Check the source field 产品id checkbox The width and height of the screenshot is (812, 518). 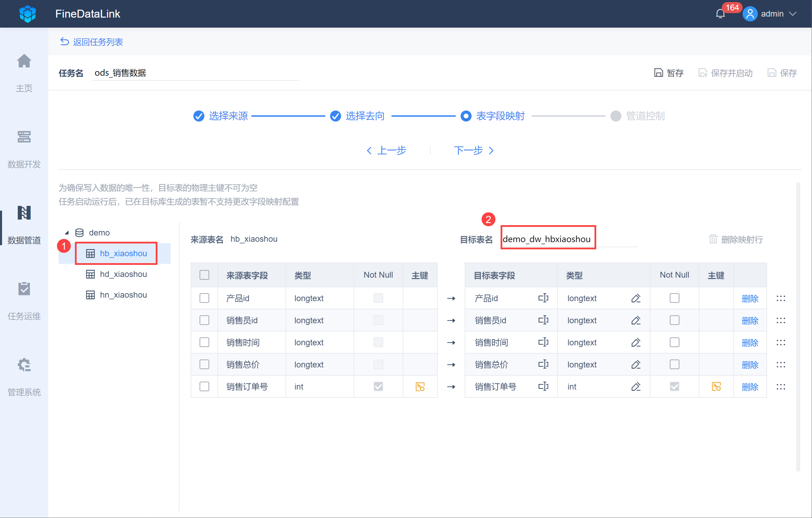pyautogui.click(x=204, y=298)
